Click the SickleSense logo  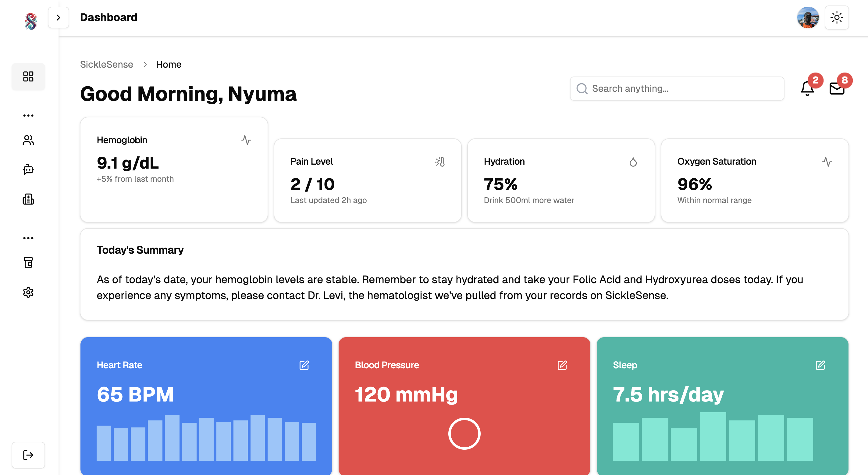click(x=31, y=21)
